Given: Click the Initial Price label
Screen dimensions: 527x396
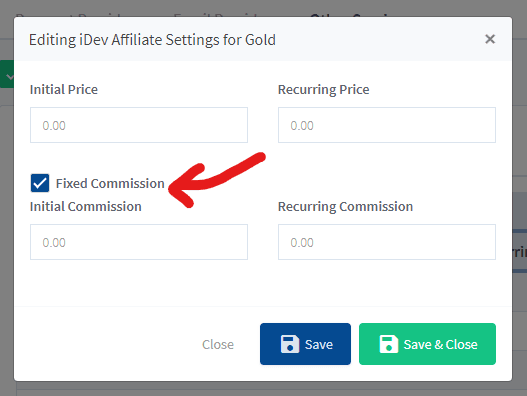Looking at the screenshot, I should [64, 89].
